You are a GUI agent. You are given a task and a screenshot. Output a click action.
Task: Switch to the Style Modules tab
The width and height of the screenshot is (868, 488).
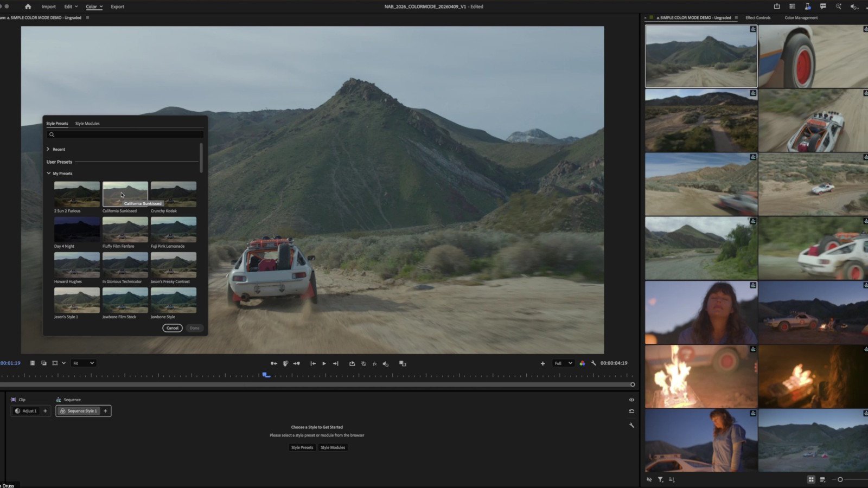pos(87,123)
